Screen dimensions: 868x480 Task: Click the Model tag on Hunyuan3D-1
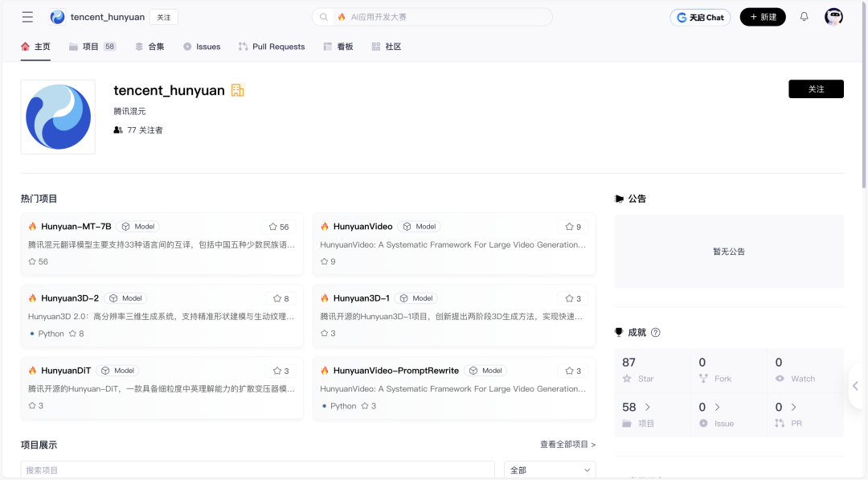[416, 297]
